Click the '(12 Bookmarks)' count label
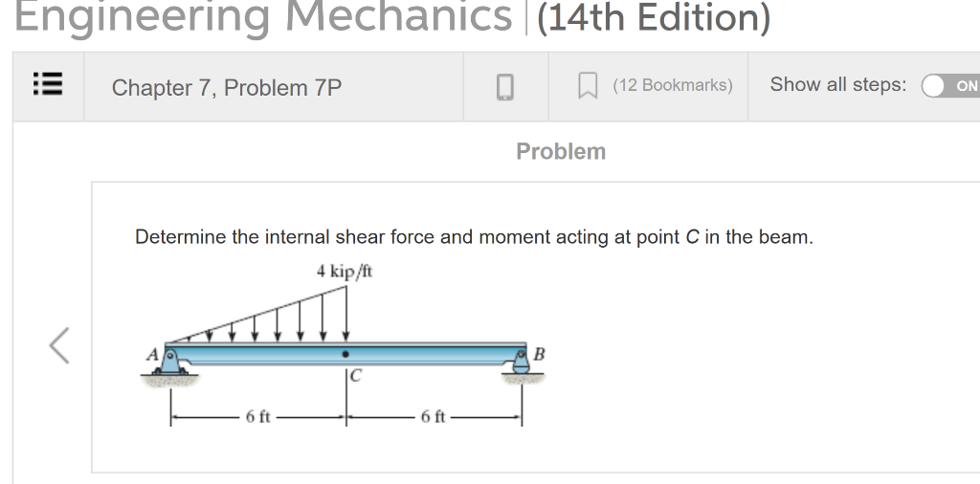 (x=673, y=85)
